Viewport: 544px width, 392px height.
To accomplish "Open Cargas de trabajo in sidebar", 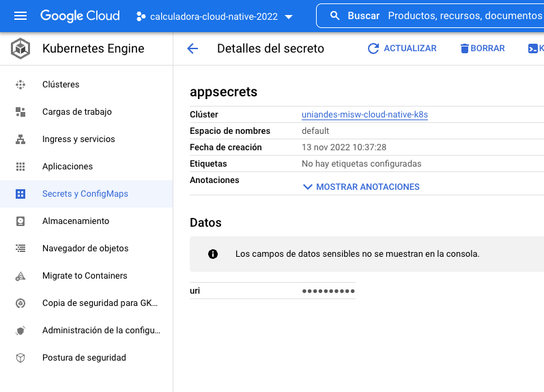I will pyautogui.click(x=87, y=112).
